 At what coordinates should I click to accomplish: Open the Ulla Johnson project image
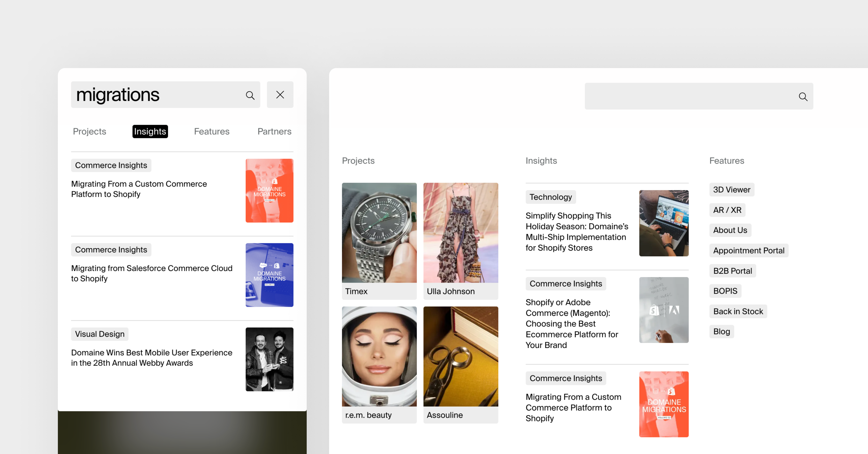[x=461, y=233]
